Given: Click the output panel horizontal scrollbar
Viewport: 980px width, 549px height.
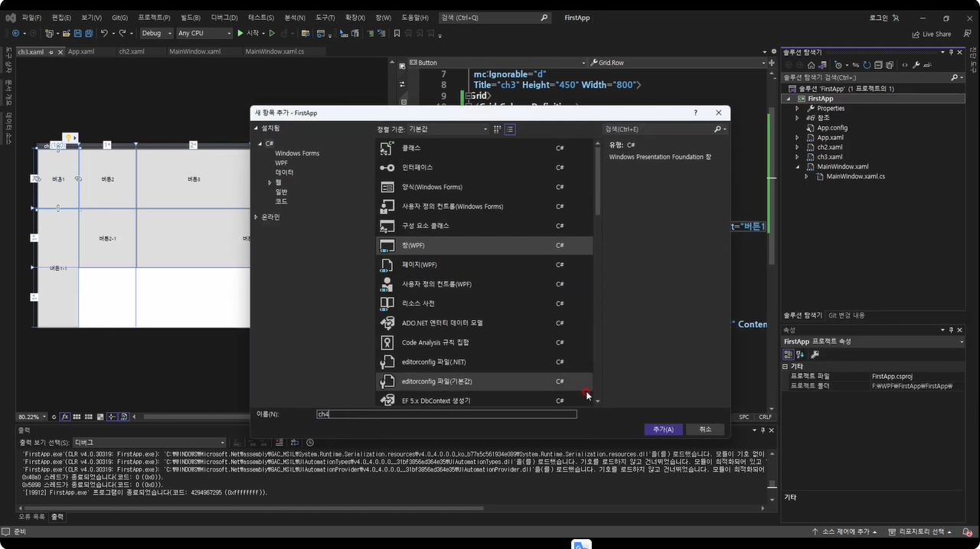Looking at the screenshot, I should 253,508.
